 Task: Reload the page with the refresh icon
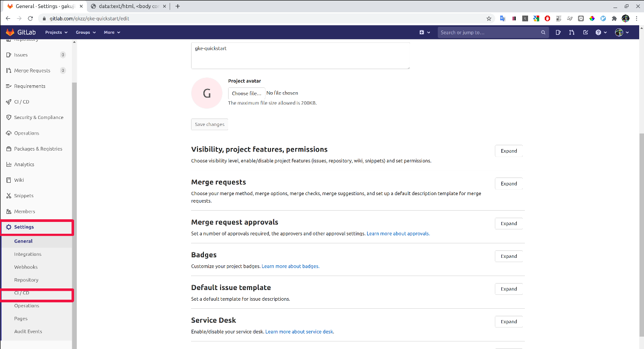tap(30, 18)
